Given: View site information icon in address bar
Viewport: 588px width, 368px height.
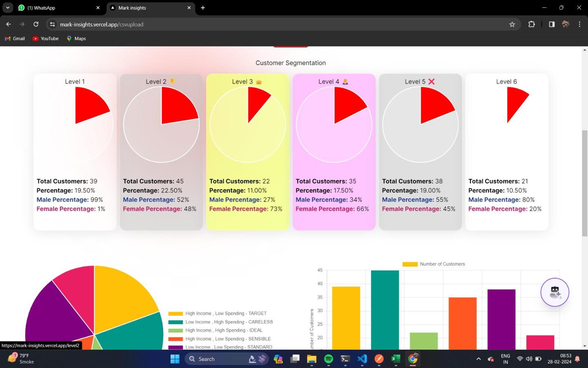Looking at the screenshot, I should click(x=52, y=24).
